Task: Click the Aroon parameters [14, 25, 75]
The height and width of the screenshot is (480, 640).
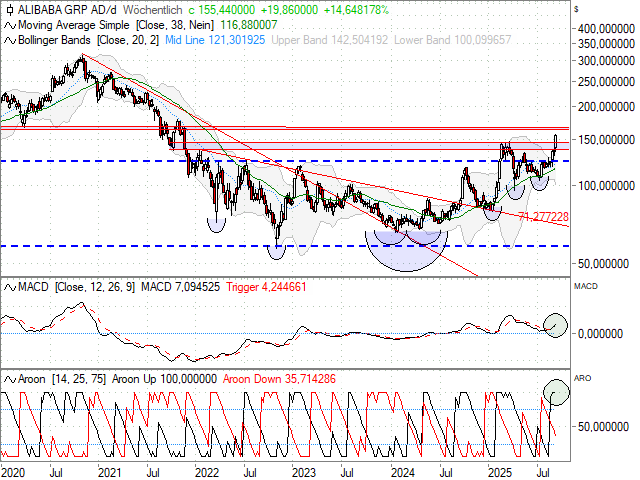Action: pyautogui.click(x=79, y=380)
